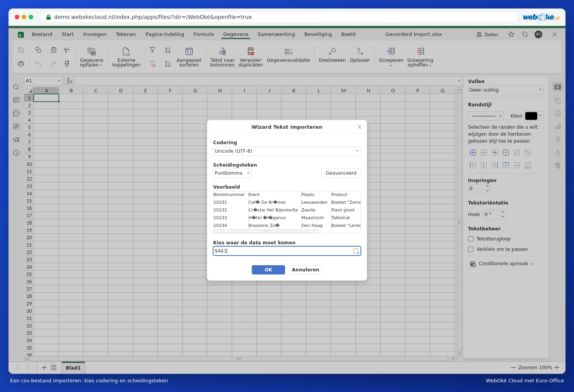574x392 pixels.
Task: Close the Wizard Tekst importeren dialog
Action: click(359, 127)
